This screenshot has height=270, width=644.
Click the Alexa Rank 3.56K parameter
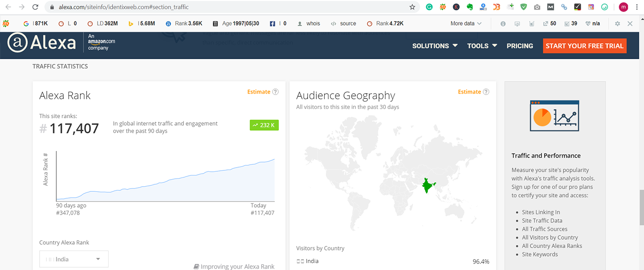point(184,24)
